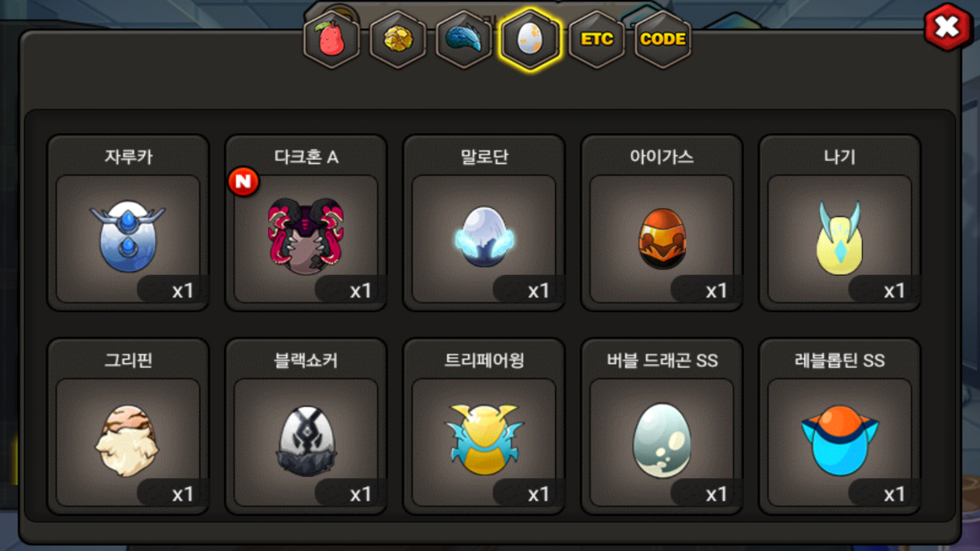
Task: Select the 버블 드래곤 SS egg
Action: (x=662, y=441)
